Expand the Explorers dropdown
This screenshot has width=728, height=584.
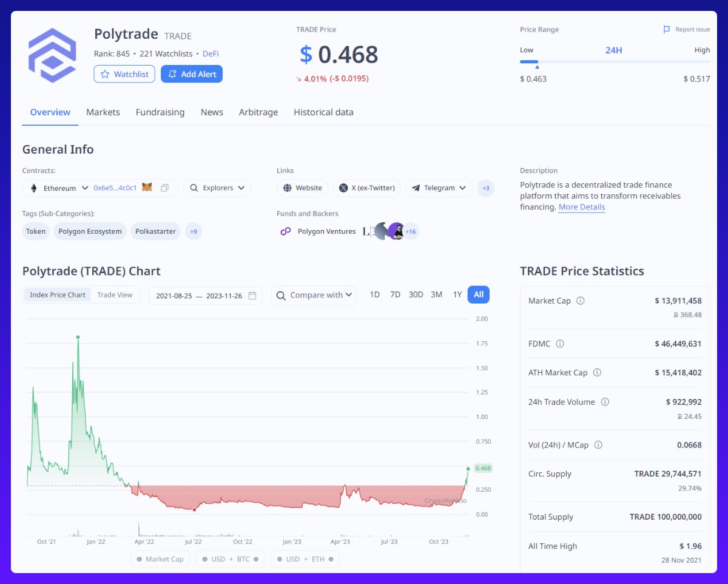tap(217, 188)
